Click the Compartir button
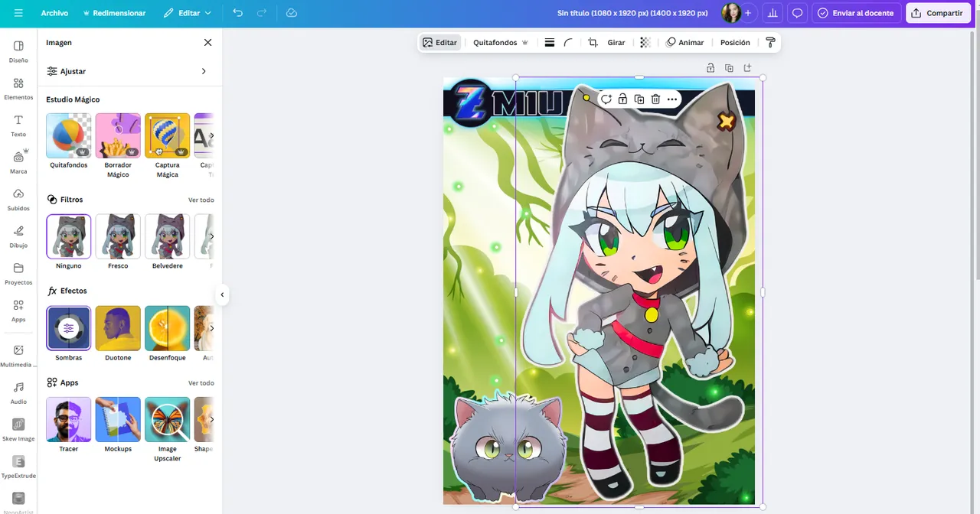Viewport: 980px width, 514px height. (937, 13)
